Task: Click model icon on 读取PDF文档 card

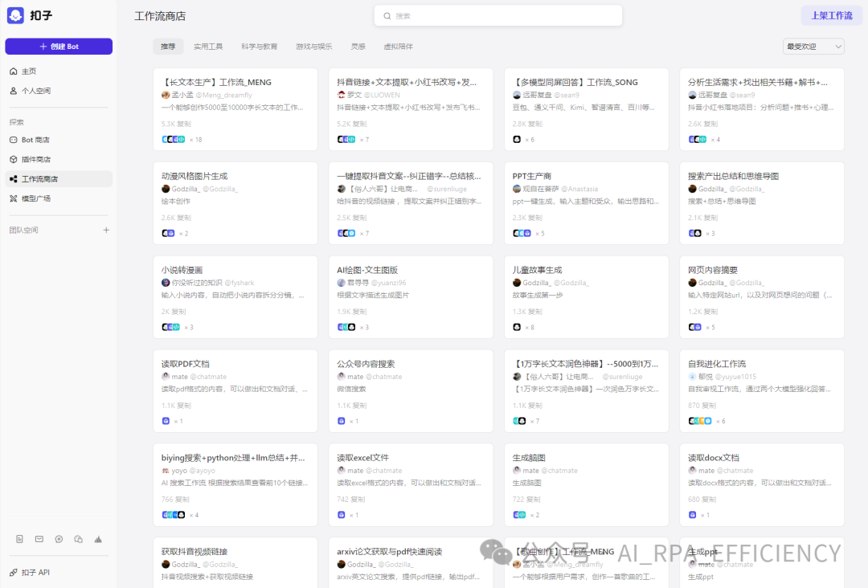Action: click(x=166, y=421)
